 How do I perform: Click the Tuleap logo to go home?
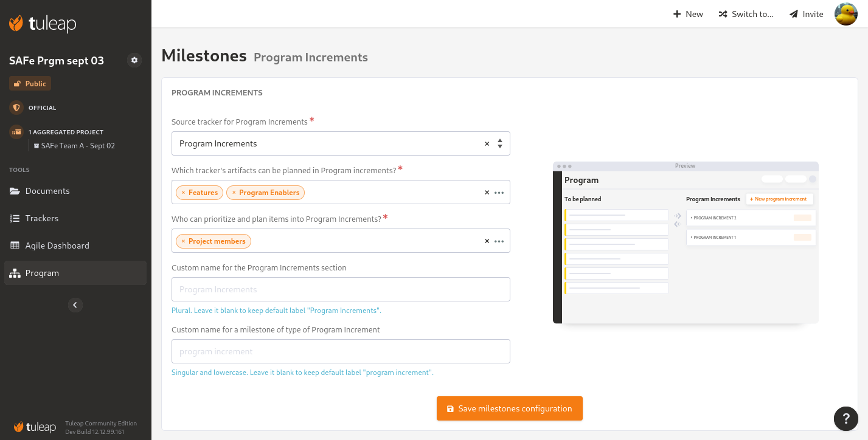[x=43, y=24]
